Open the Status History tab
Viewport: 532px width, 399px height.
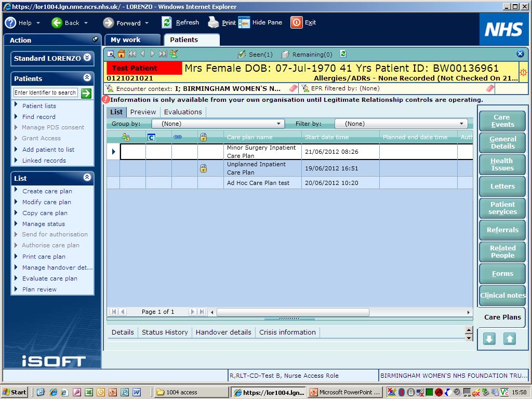click(165, 332)
